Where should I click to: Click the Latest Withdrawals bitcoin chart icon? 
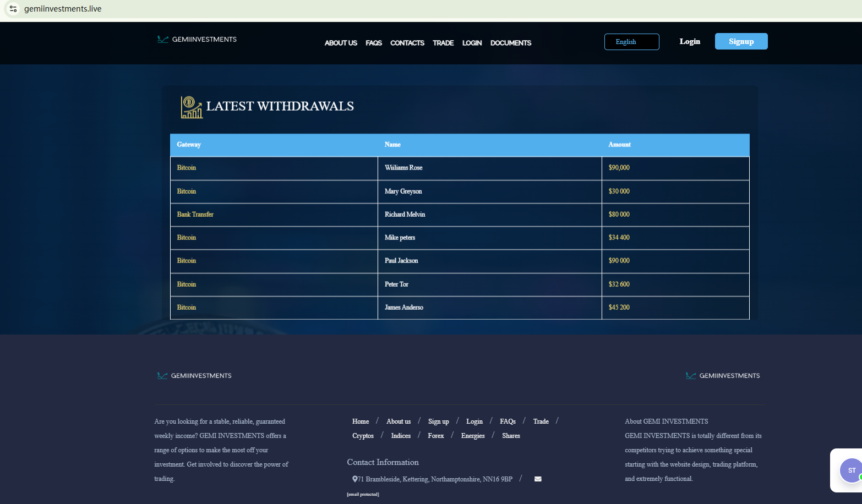click(192, 107)
